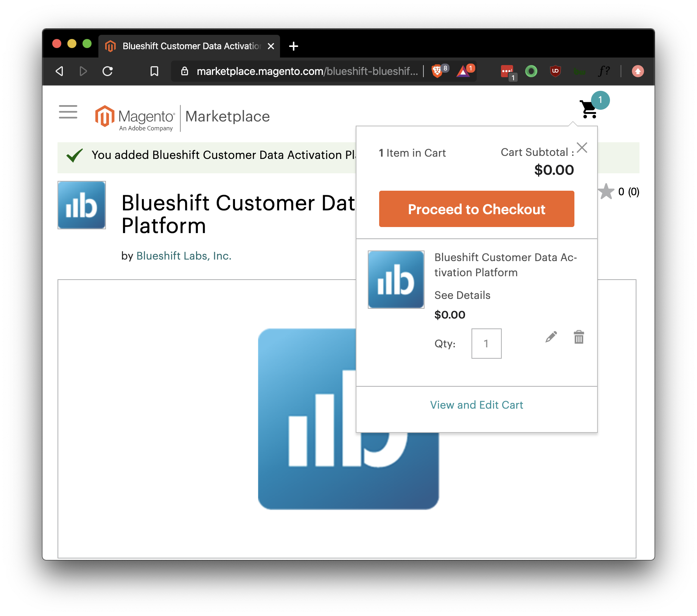697x616 pixels.
Task: Click the Magento logo
Action: click(135, 118)
